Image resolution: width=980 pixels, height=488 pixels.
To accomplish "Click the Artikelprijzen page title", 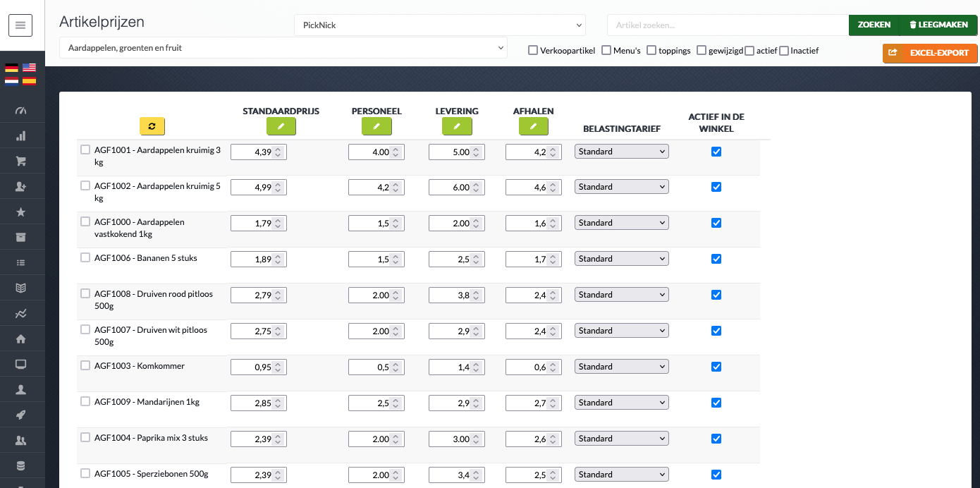I will [x=102, y=22].
